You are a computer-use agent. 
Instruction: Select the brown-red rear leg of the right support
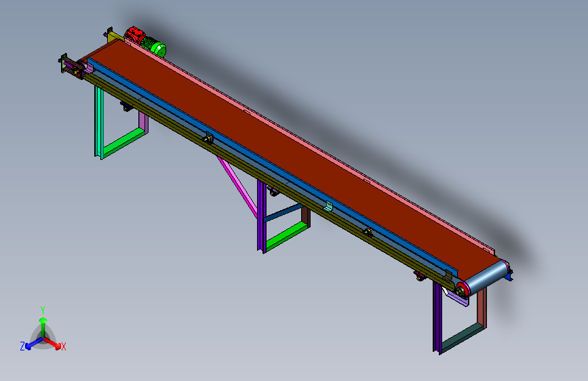click(x=482, y=308)
